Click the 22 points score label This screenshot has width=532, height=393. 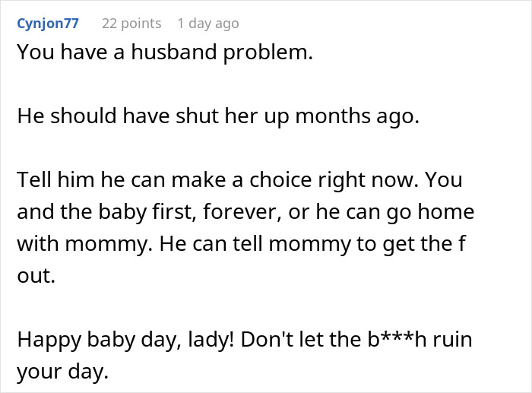pyautogui.click(x=131, y=24)
